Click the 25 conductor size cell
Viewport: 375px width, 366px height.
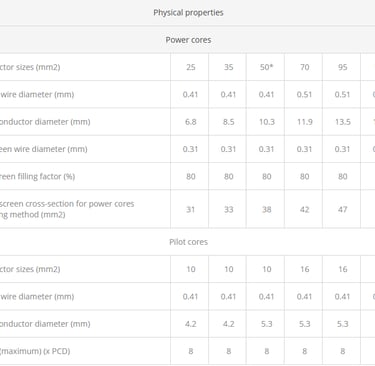pyautogui.click(x=191, y=67)
